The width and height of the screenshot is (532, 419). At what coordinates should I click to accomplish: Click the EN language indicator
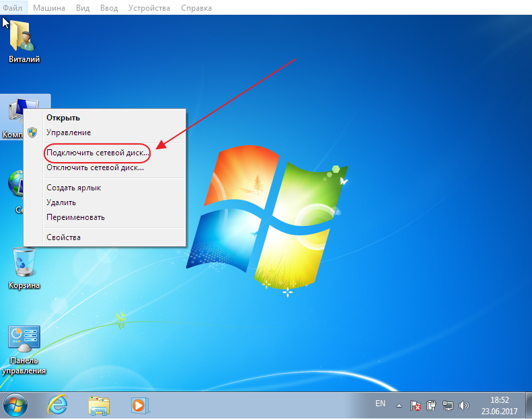pos(380,404)
